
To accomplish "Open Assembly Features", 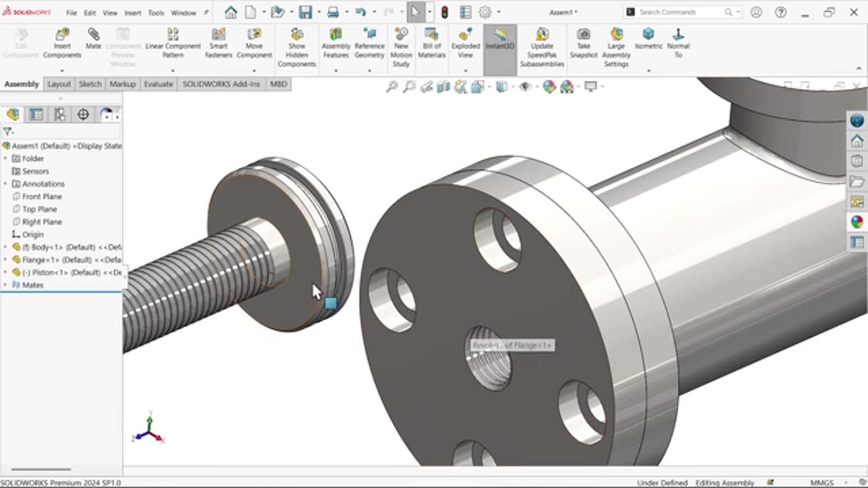I will 336,42.
